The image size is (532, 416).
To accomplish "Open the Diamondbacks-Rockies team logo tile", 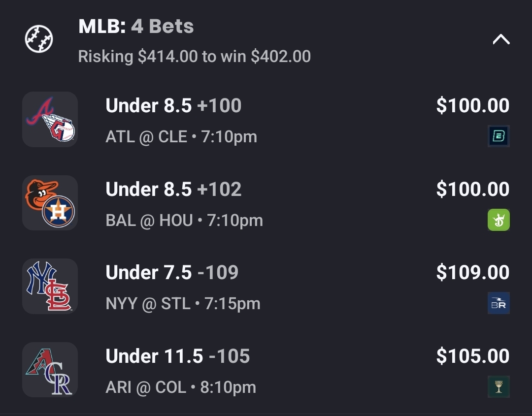I will (x=50, y=370).
